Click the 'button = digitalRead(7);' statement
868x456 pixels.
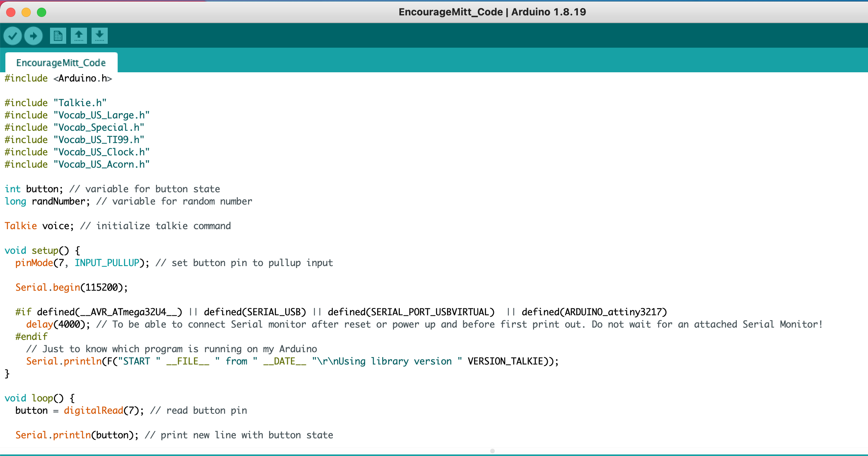pos(80,411)
